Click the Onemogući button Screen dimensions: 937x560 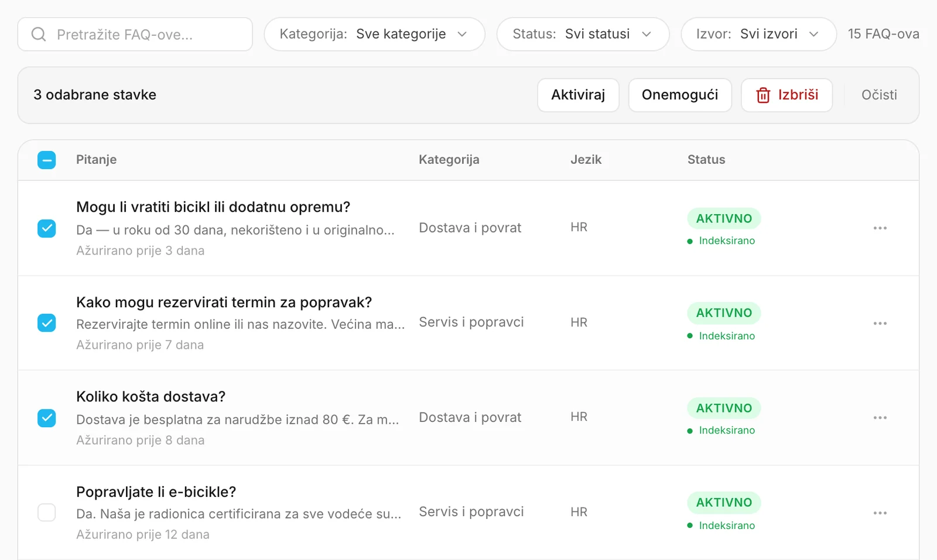(680, 95)
